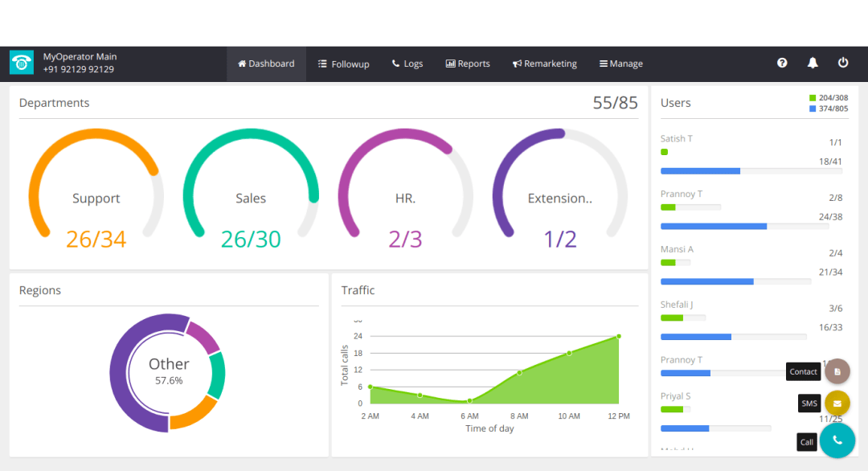Click the Contact tooltip label
The height and width of the screenshot is (471, 868).
803,371
